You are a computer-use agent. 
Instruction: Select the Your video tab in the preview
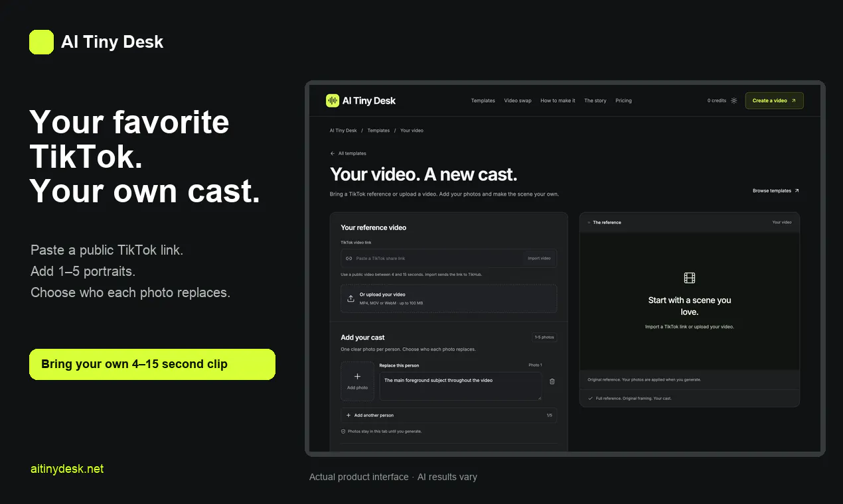[782, 222]
